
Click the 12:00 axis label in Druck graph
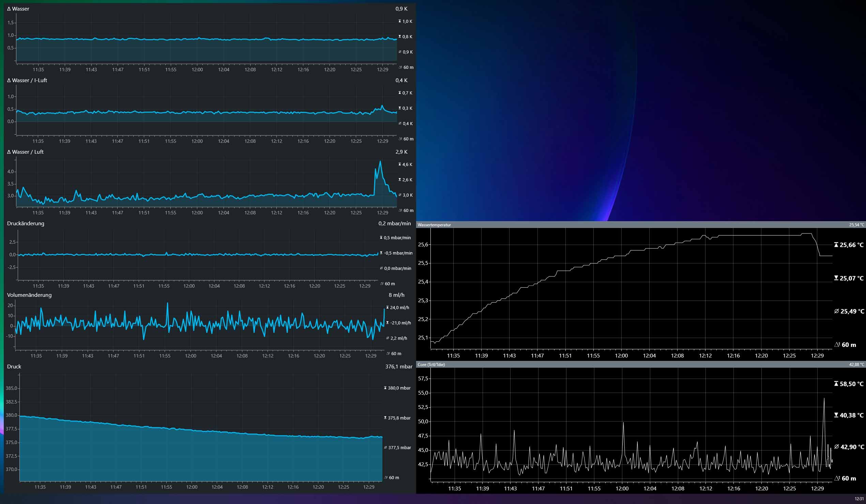[192, 487]
